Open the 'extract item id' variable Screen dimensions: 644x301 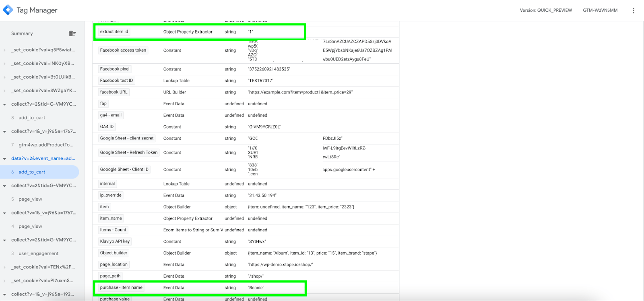point(114,31)
